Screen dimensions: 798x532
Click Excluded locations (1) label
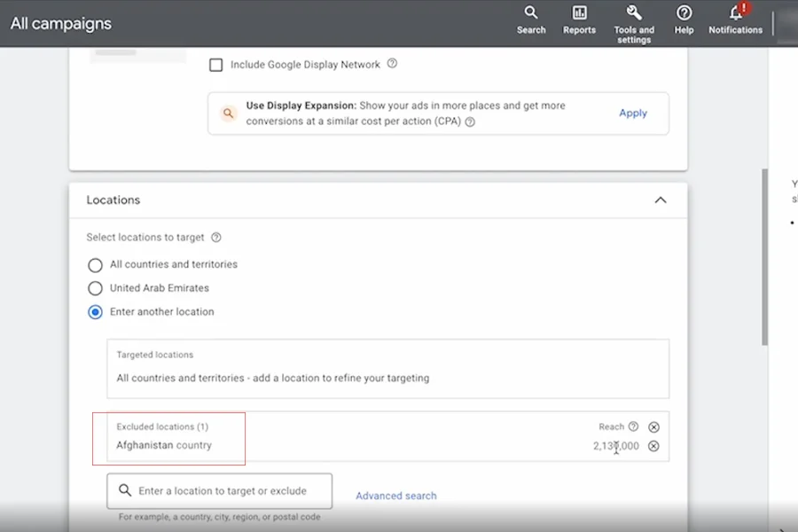pos(162,426)
